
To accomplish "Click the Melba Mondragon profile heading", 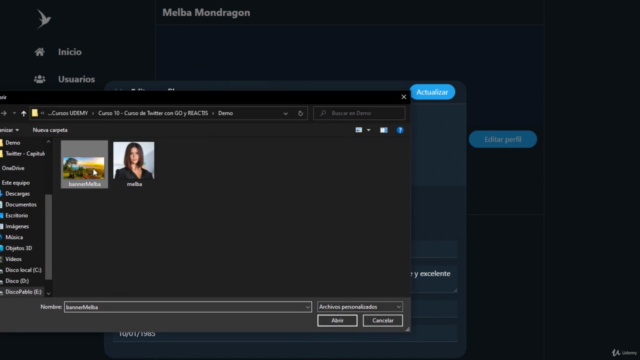I will (x=206, y=13).
